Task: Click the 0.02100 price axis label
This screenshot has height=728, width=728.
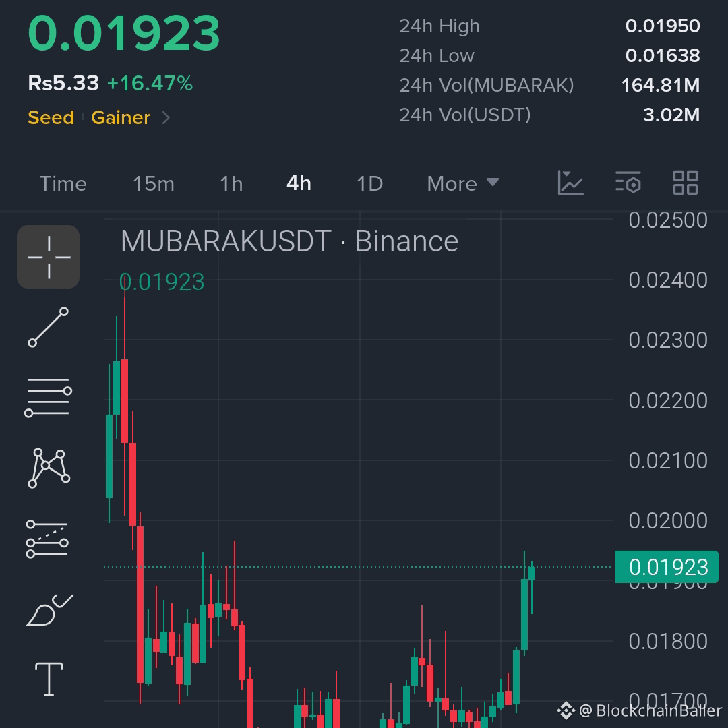Action: 667,461
